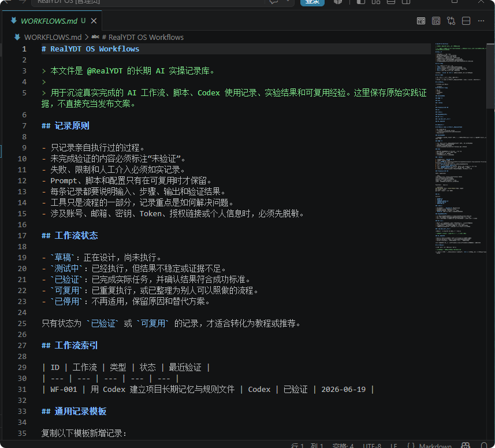Open the More Actions ellipsis menu

(481, 21)
